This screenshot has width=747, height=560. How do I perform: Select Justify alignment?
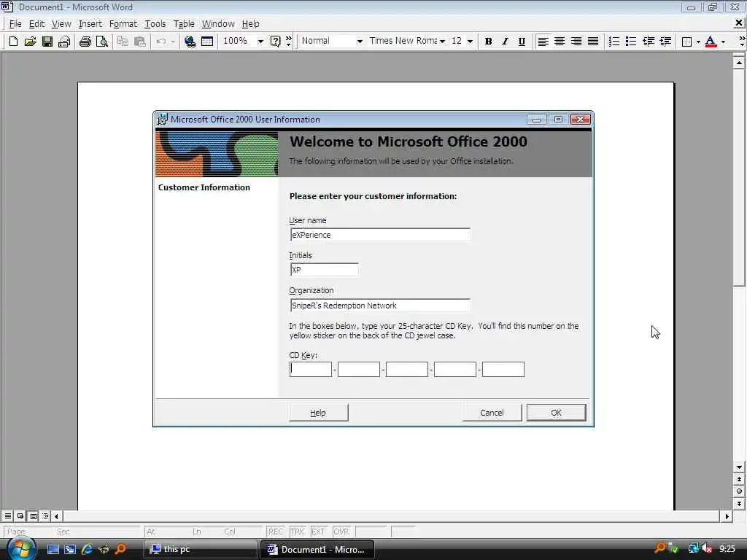click(x=593, y=42)
